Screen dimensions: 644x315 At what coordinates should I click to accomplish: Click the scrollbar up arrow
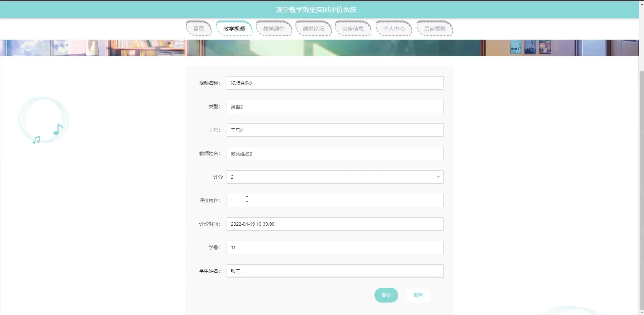tap(641, 4)
